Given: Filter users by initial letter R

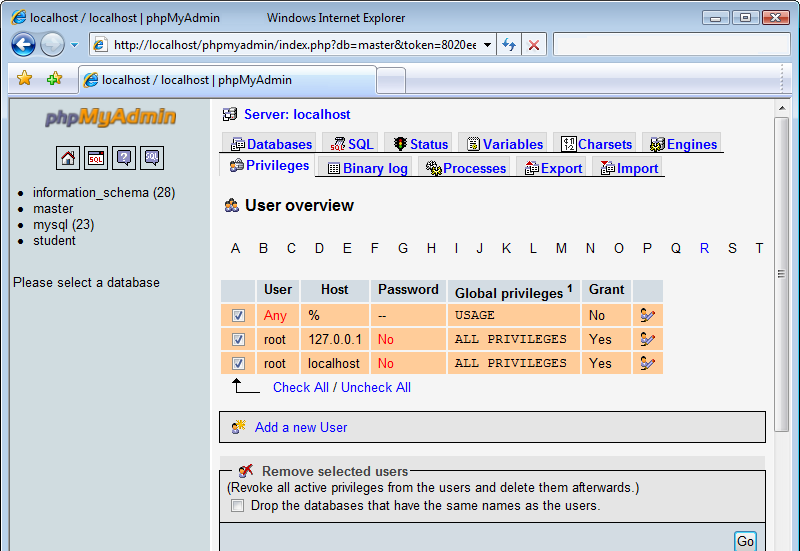Looking at the screenshot, I should (x=704, y=248).
